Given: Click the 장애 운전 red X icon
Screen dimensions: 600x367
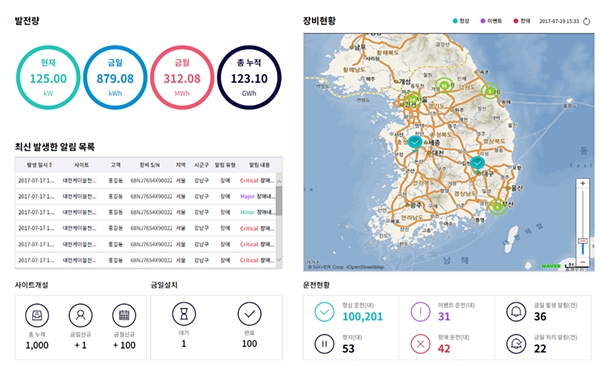Looking at the screenshot, I should point(421,344).
